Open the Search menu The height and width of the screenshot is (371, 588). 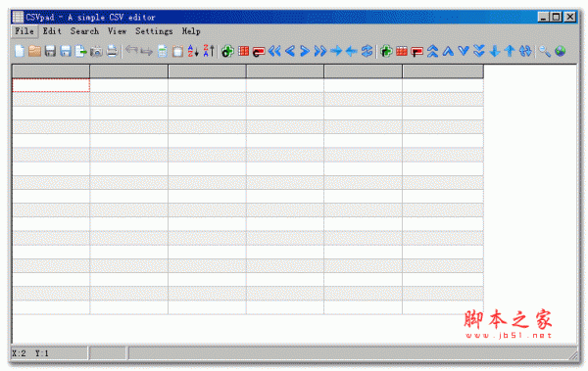click(84, 31)
